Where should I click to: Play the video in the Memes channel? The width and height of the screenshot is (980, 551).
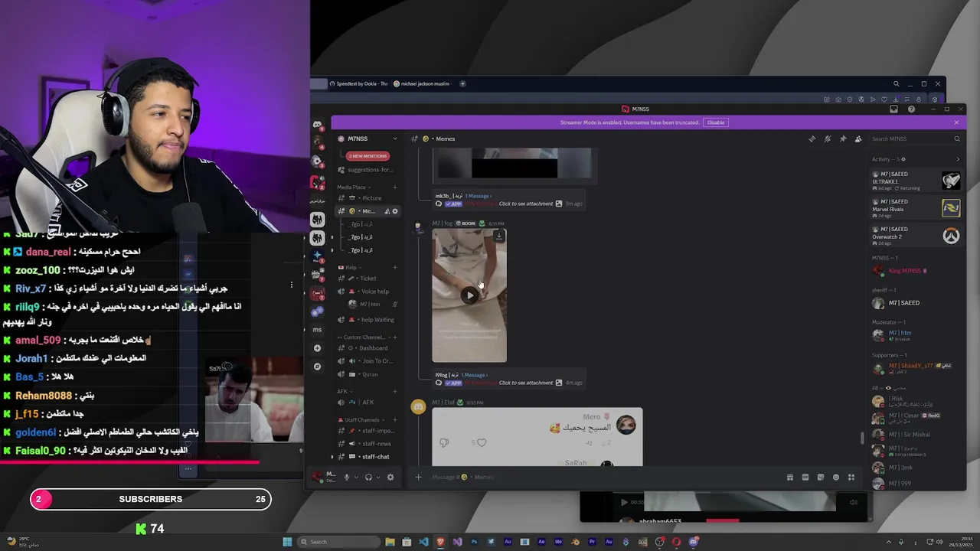coord(469,295)
